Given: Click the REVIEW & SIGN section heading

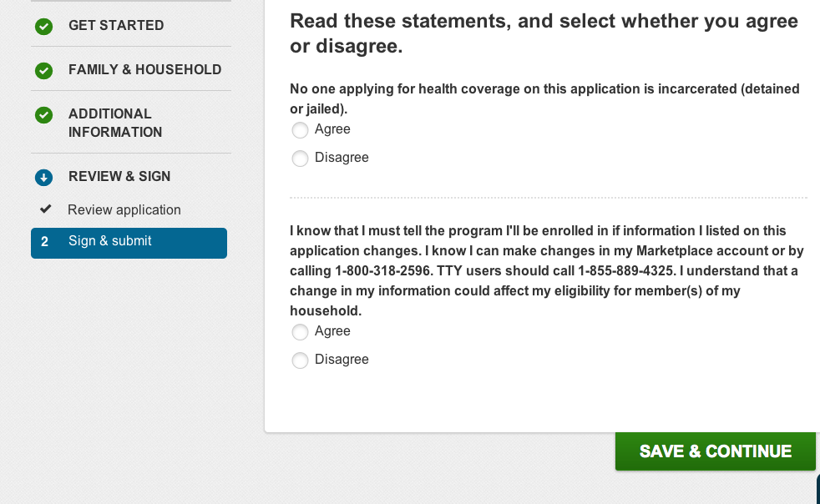Looking at the screenshot, I should click(x=119, y=176).
